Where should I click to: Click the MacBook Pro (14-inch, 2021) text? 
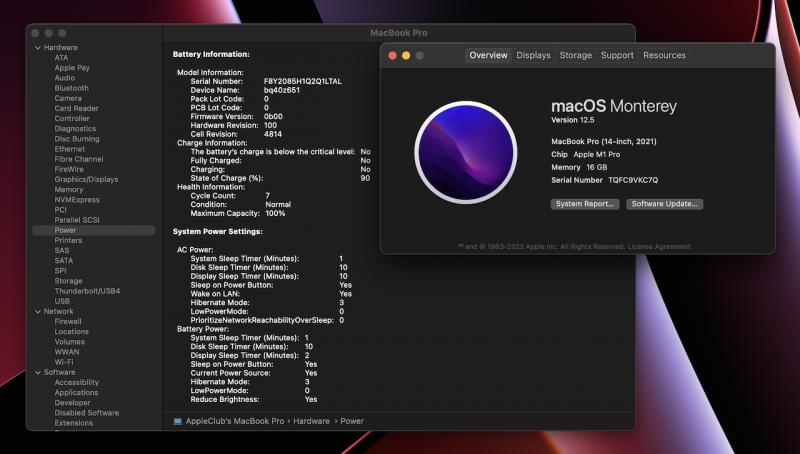[x=604, y=141]
